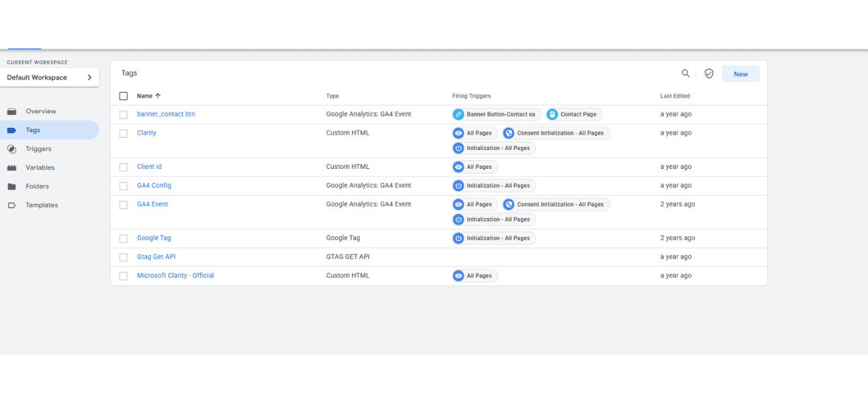Click the Overview sidebar icon

pos(11,111)
